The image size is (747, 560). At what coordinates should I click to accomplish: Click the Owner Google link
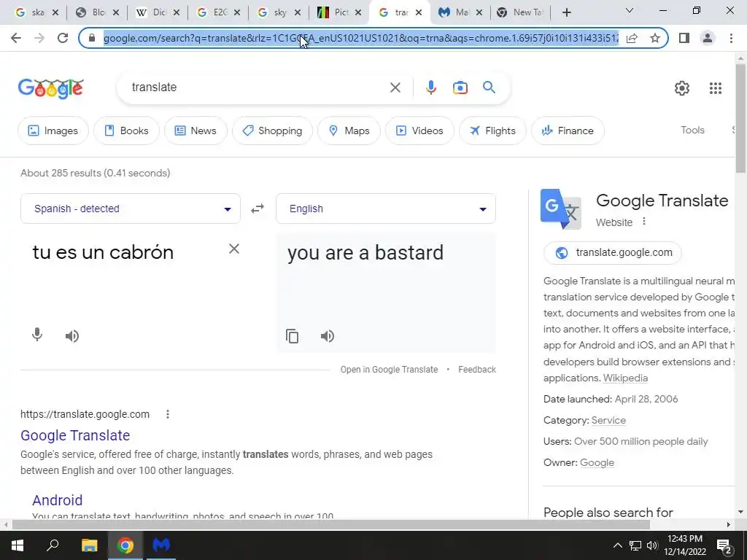[597, 463]
